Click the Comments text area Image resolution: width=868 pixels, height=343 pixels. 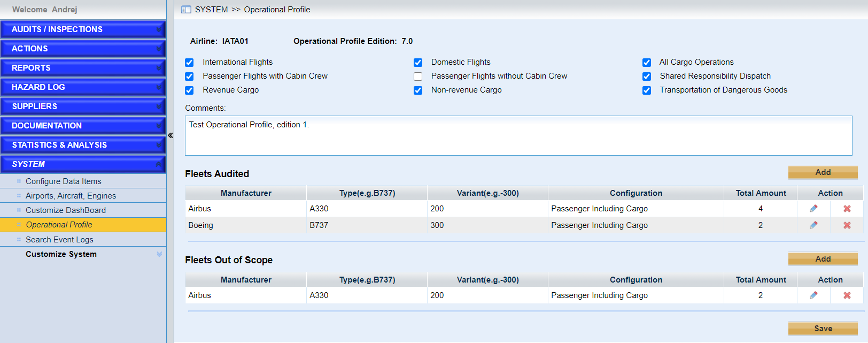point(518,136)
